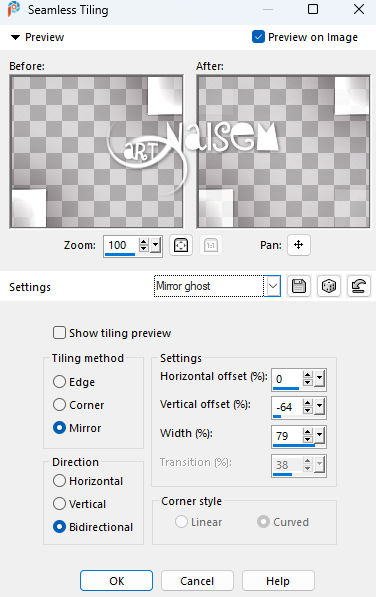Click the Save preset floppy disk icon
This screenshot has height=597, width=376.
(299, 286)
